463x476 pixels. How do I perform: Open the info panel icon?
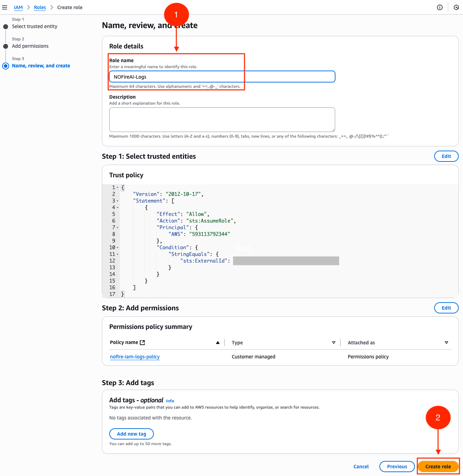click(440, 7)
